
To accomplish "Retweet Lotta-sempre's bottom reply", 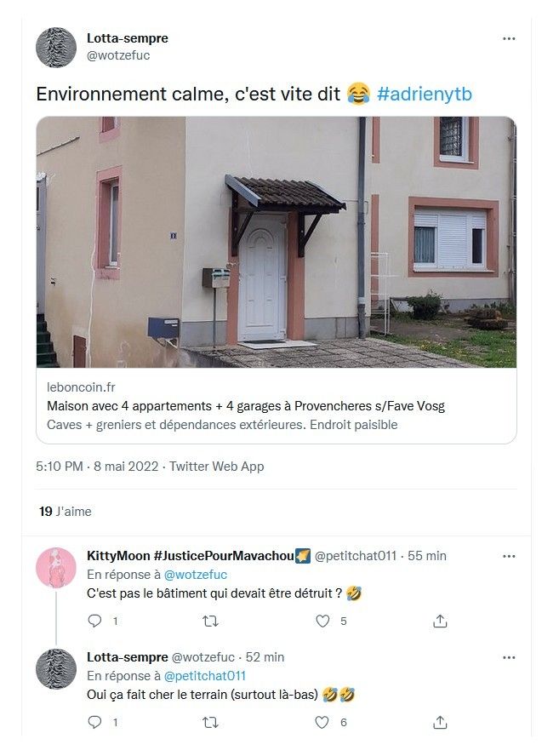I will (211, 722).
